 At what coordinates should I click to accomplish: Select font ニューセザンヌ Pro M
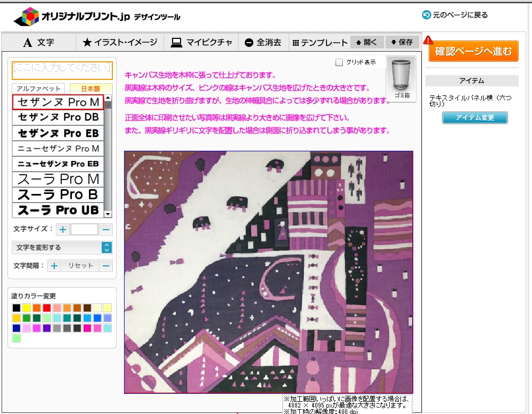click(x=58, y=149)
